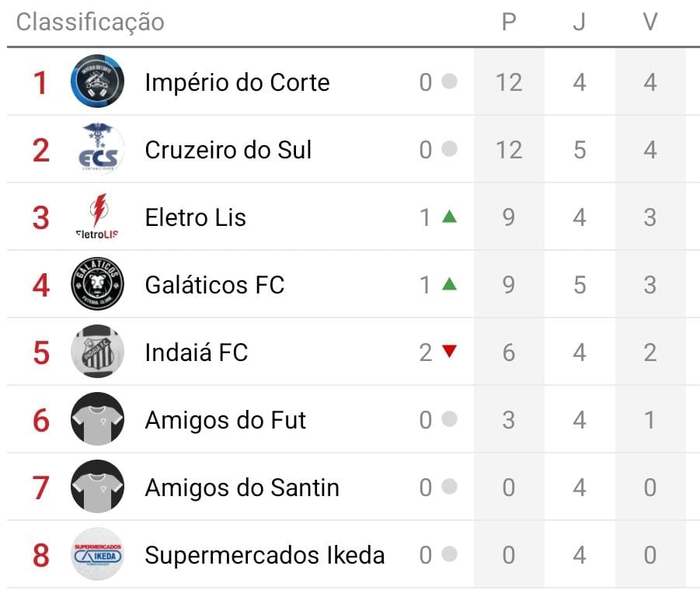The width and height of the screenshot is (700, 597).
Task: Click the green up arrow for Galáticos FC
Action: (449, 284)
